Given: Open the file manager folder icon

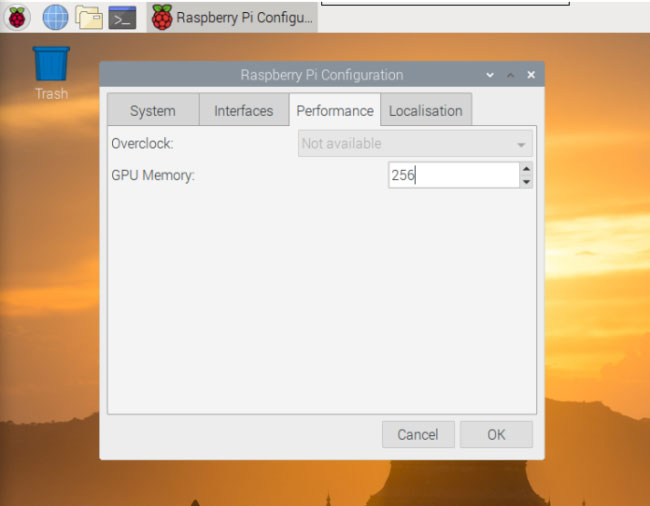Looking at the screenshot, I should tap(89, 17).
